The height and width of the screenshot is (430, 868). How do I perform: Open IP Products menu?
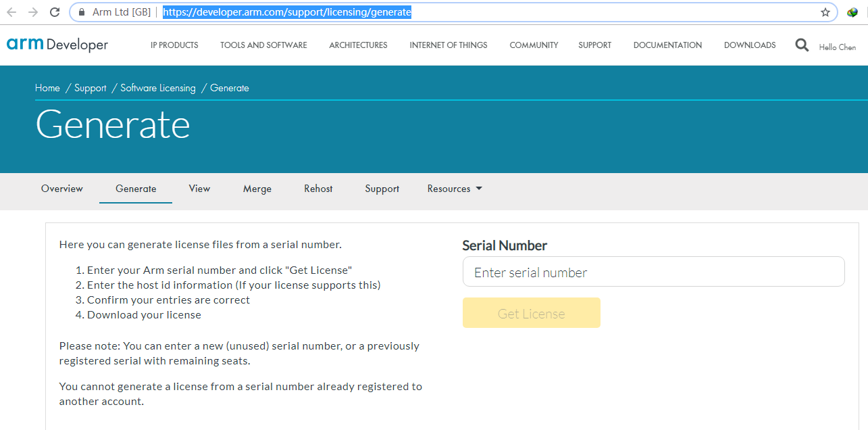[174, 45]
